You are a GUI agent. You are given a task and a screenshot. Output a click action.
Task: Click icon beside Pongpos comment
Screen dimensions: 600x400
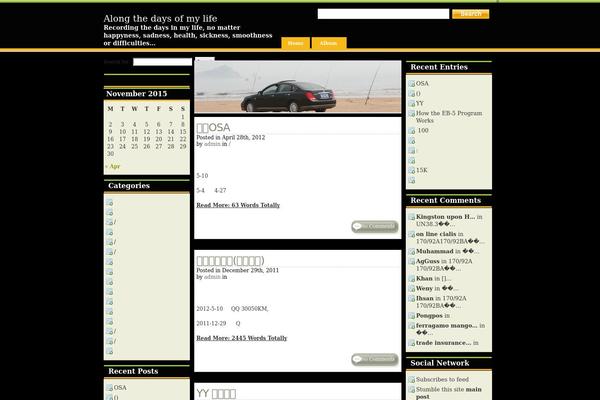412,316
